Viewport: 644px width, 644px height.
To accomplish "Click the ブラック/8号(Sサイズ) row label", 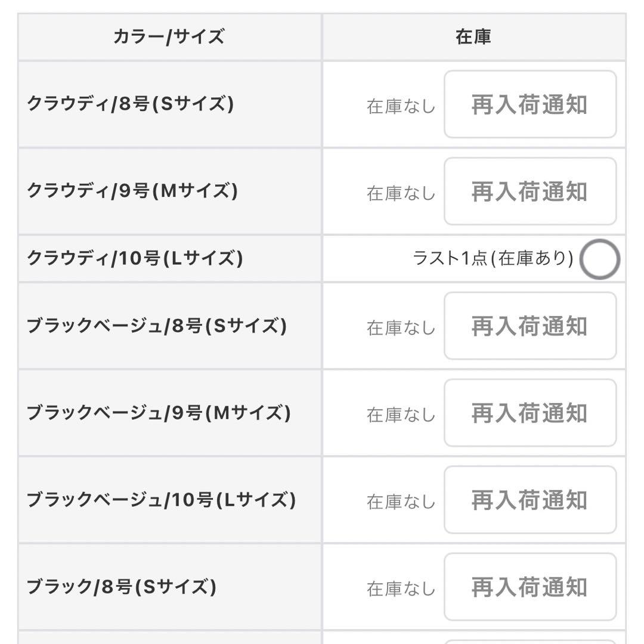I will point(121,587).
